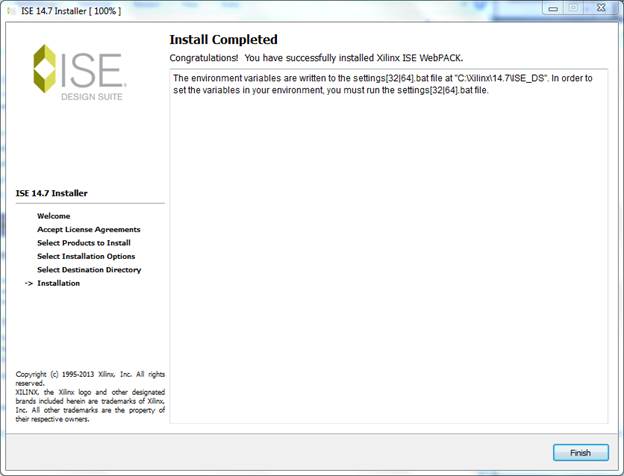
Task: Maximize the ISE 14.7 Installer window
Action: (x=573, y=8)
